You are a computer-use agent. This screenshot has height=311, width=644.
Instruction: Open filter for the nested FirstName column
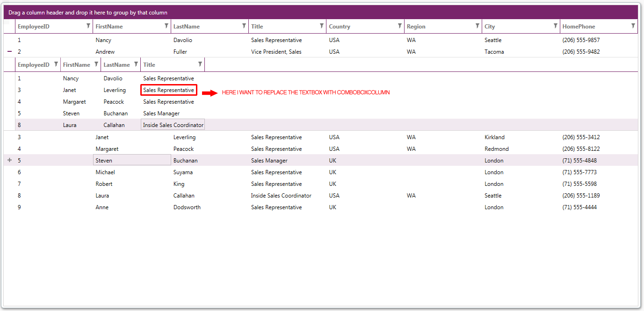[96, 64]
